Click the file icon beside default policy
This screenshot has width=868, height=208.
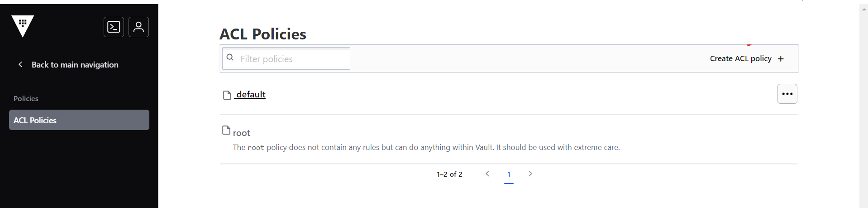[x=227, y=95]
